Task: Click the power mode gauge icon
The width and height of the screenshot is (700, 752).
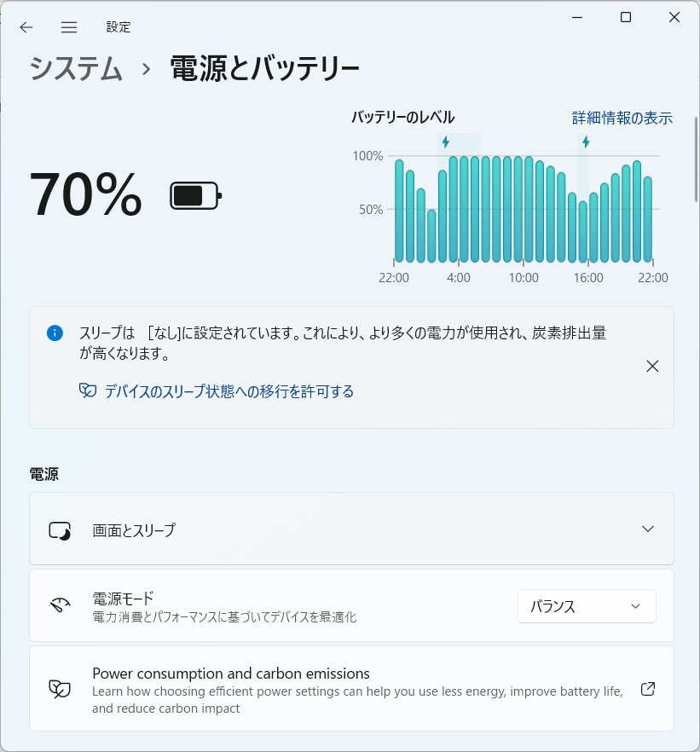Action: 60,605
